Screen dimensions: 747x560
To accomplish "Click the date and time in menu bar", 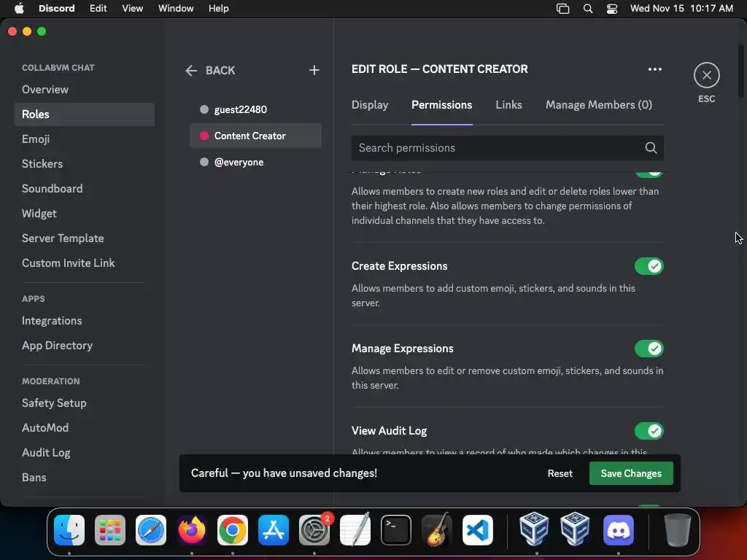I will (x=681, y=9).
